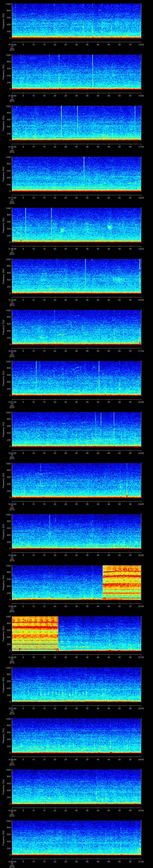Click the '9:18:00' start time label
Screen dimensions: 153x868
pos(12,249)
